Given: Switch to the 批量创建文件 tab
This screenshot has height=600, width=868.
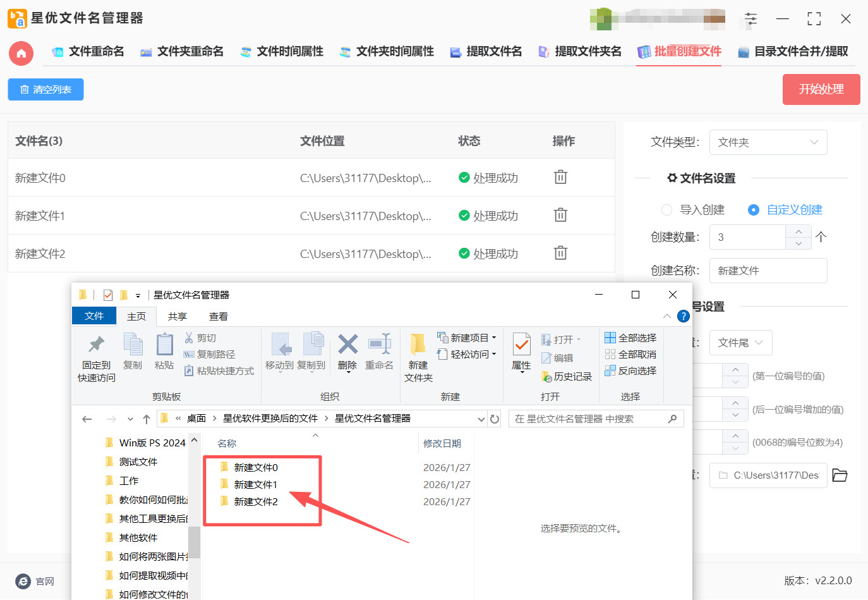Looking at the screenshot, I should pos(680,52).
